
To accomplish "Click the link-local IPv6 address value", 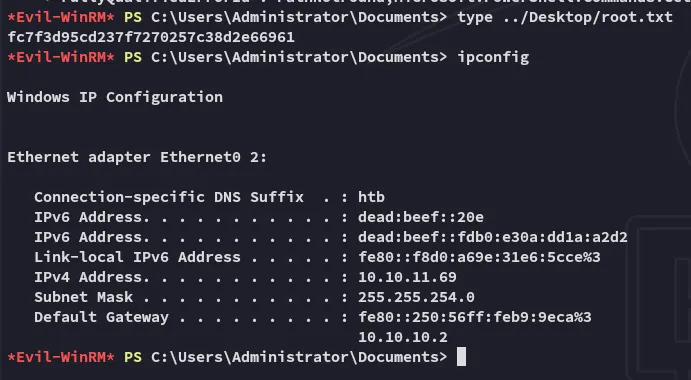I will coord(479,257).
